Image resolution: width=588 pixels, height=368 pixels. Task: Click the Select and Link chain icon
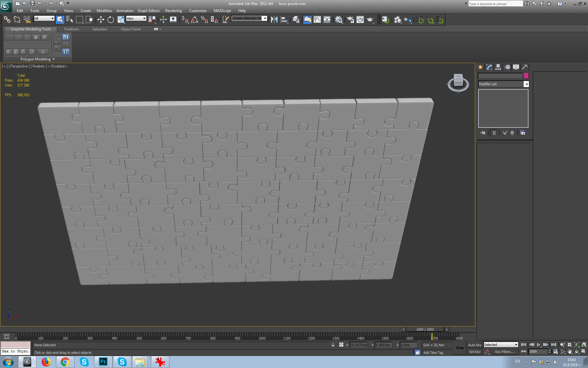pyautogui.click(x=7, y=20)
